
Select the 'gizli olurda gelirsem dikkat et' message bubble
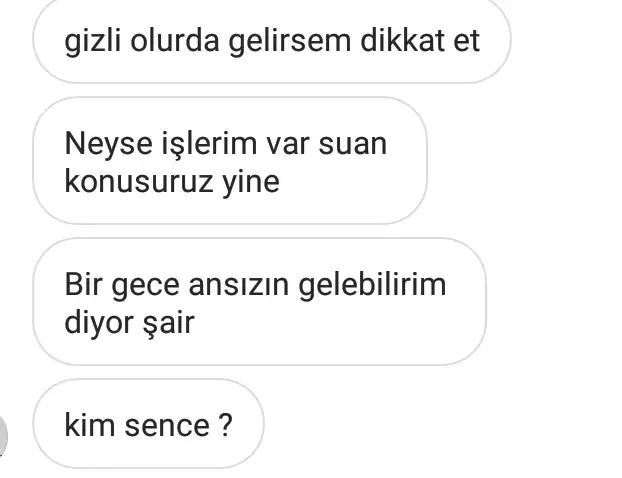coord(272,40)
